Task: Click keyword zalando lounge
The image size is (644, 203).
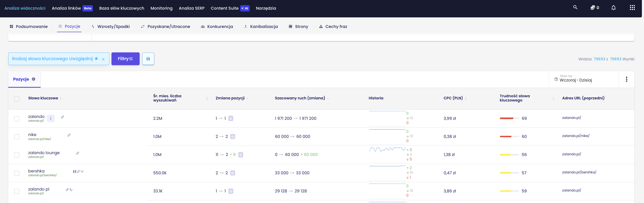Action: point(44,153)
